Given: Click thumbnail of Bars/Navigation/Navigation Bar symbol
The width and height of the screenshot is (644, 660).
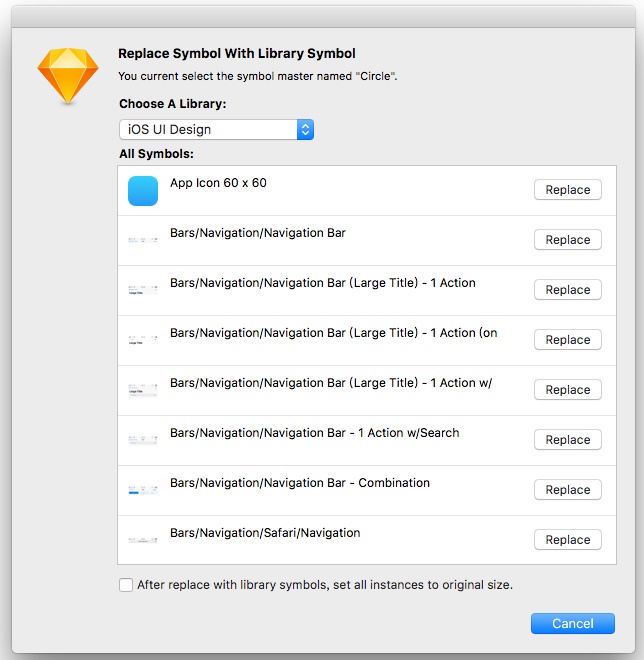Looking at the screenshot, I should pos(143,240).
